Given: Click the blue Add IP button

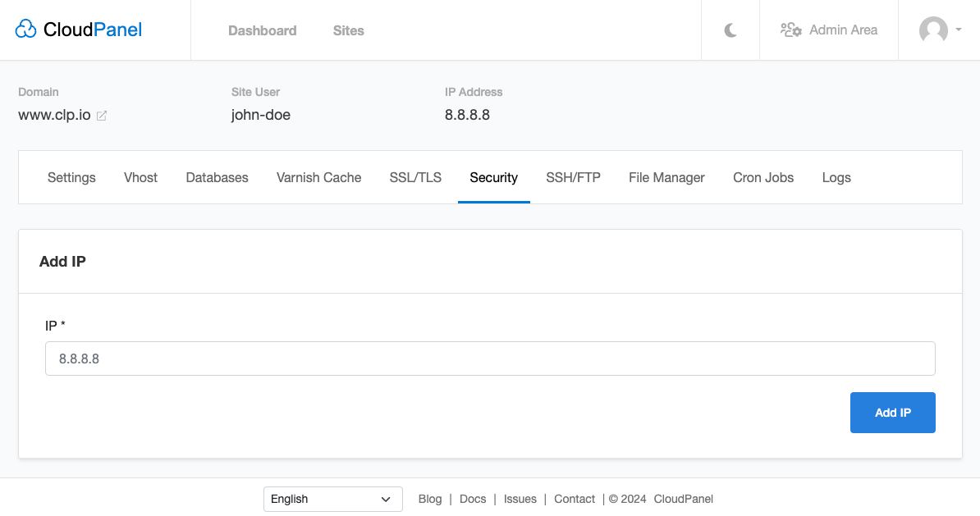Looking at the screenshot, I should tap(892, 413).
